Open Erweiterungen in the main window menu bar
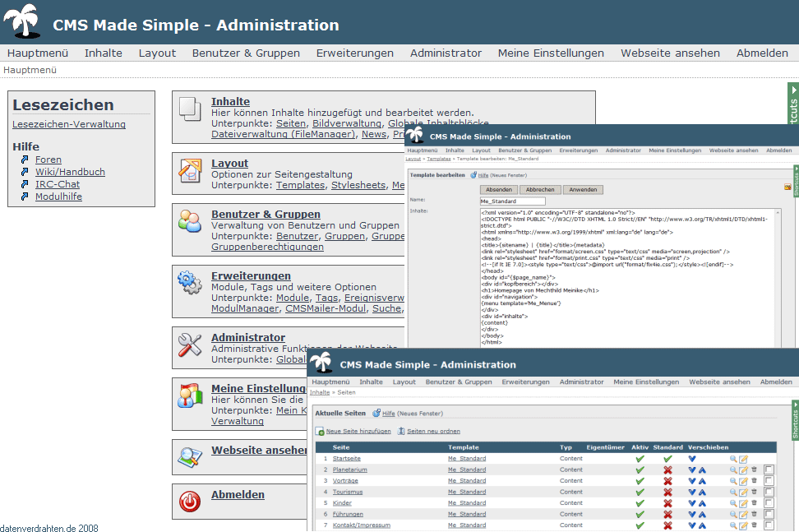The height and width of the screenshot is (532, 799). pyautogui.click(x=354, y=53)
